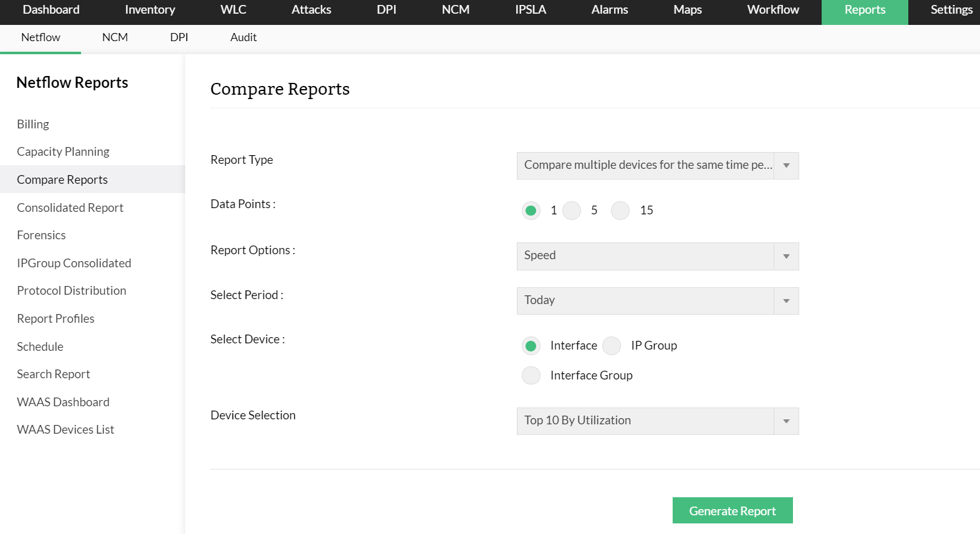The image size is (980, 534).
Task: Open the Alarms menu in top bar
Action: (610, 10)
